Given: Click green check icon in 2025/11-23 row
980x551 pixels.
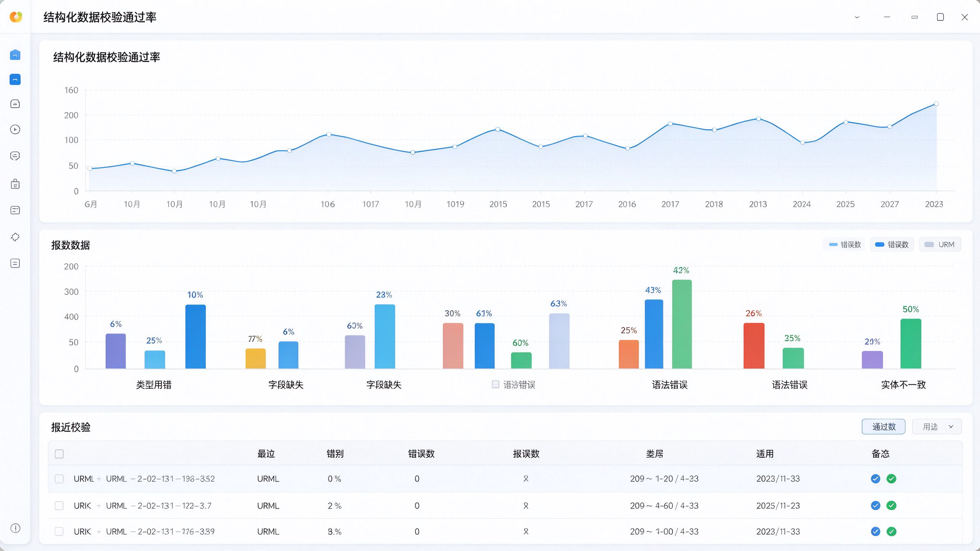Looking at the screenshot, I should [x=891, y=505].
